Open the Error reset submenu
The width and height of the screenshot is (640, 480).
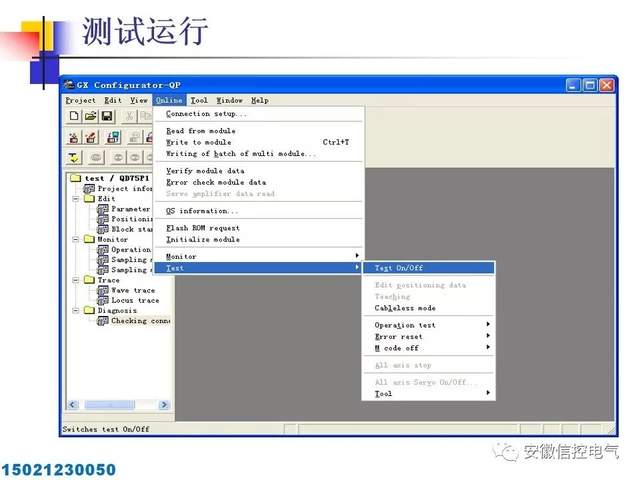429,336
